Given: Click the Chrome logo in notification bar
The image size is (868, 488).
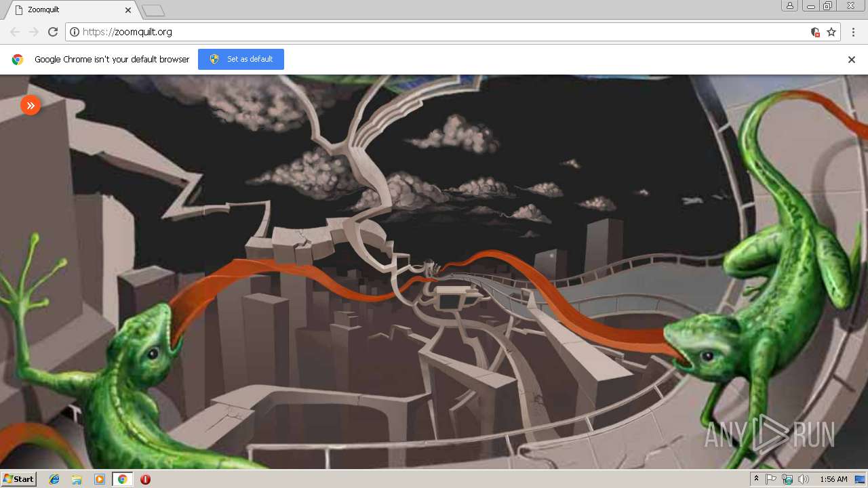Looking at the screenshot, I should [18, 60].
